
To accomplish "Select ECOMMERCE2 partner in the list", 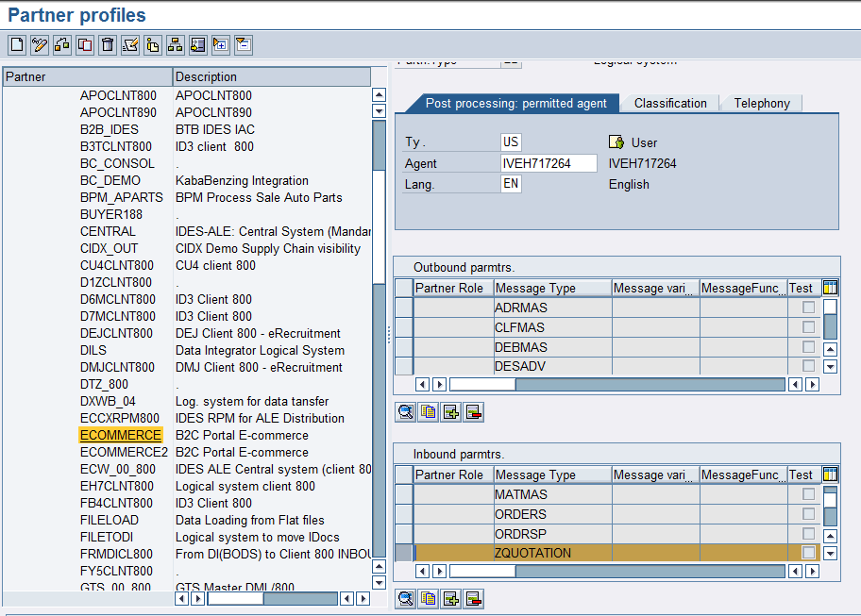I will click(x=124, y=452).
